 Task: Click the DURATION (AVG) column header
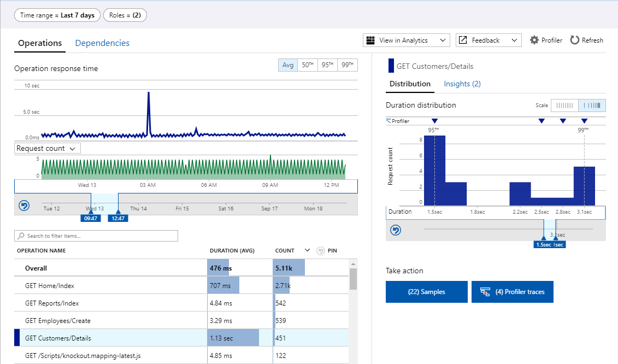pyautogui.click(x=232, y=250)
